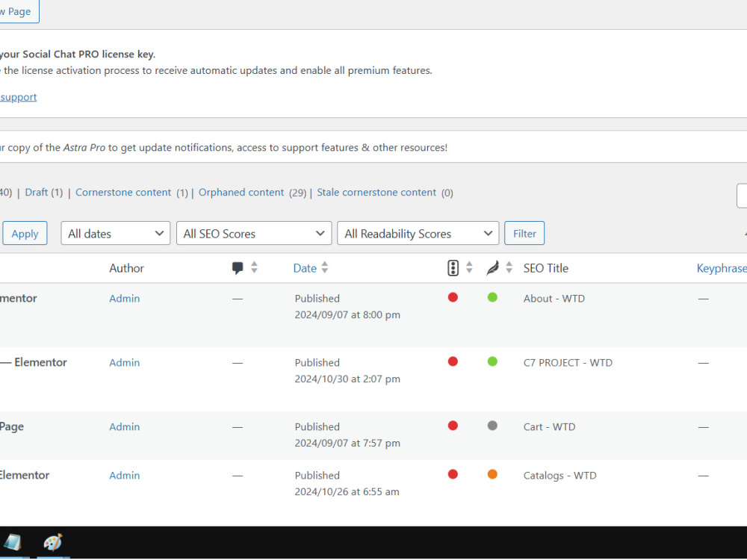Sort by SEO score arrows
Image resolution: width=747 pixels, height=560 pixels.
tap(469, 267)
